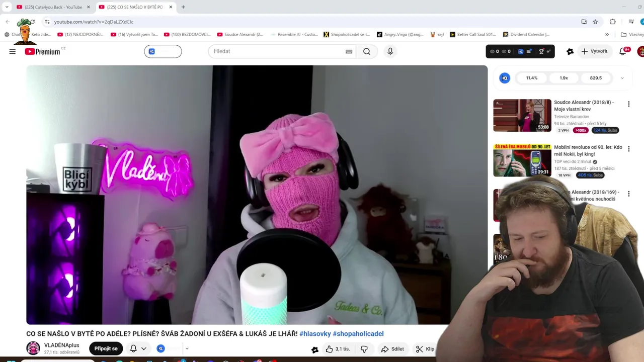Open options menu for Soudce Alexandr (2018/8)

[x=628, y=104]
